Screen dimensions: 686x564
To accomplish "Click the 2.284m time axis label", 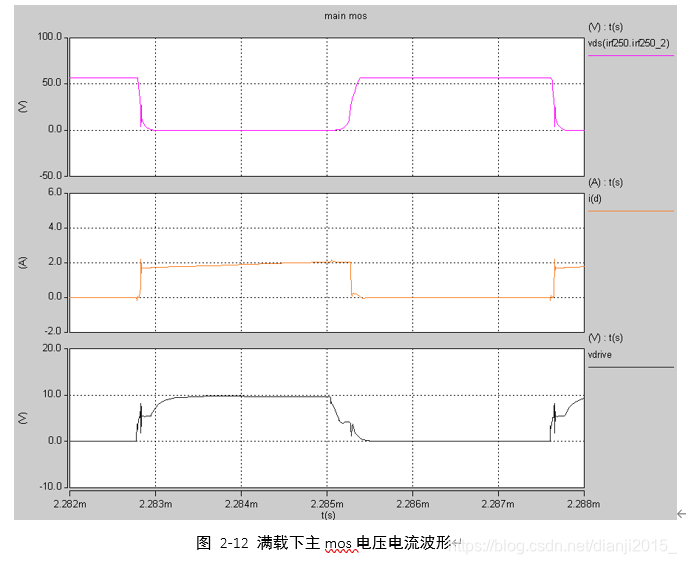I will [241, 504].
